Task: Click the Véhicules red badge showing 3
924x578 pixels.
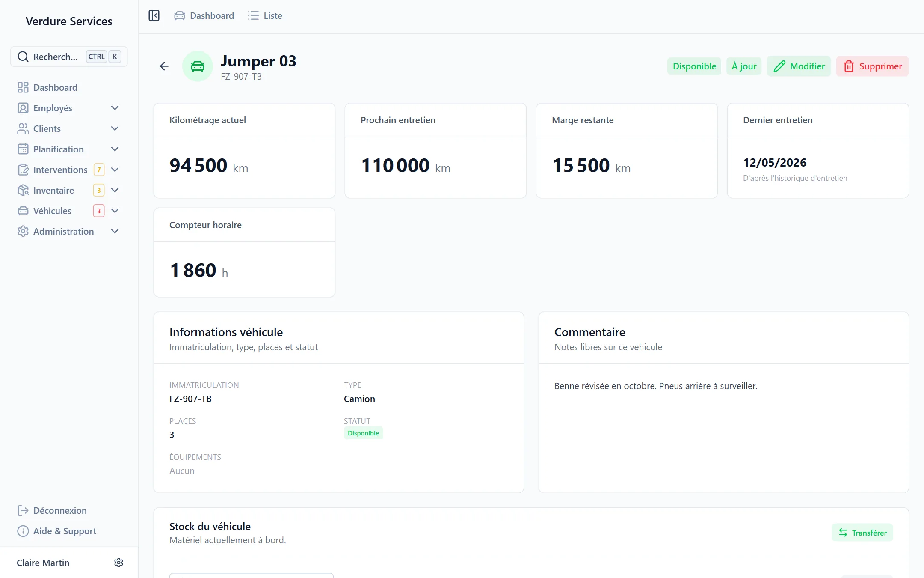Action: point(99,211)
